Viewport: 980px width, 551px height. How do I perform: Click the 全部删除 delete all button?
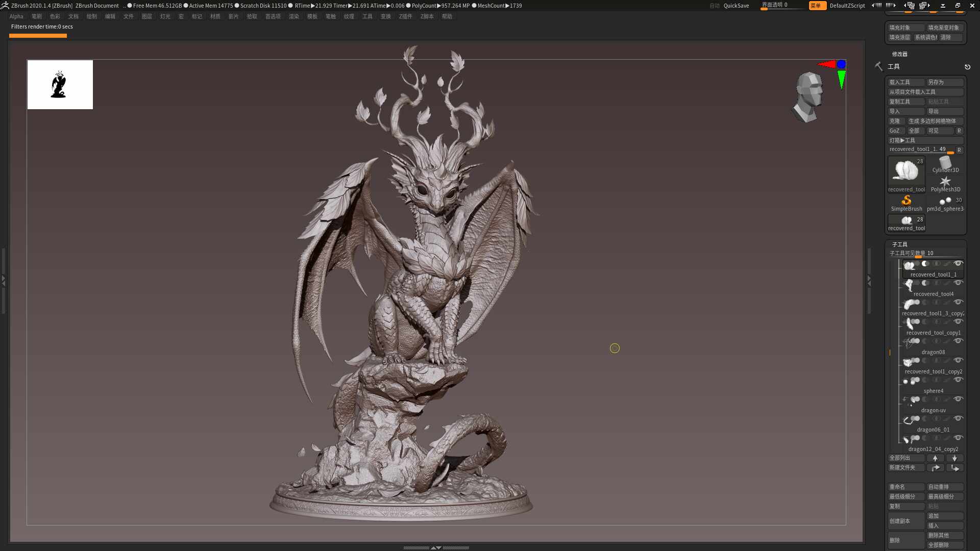(x=945, y=545)
